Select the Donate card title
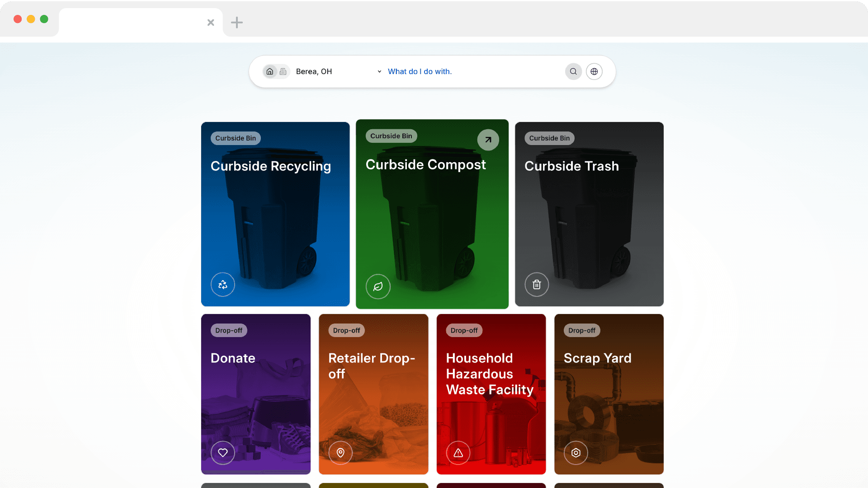Viewport: 868px width, 488px height. pos(233,358)
